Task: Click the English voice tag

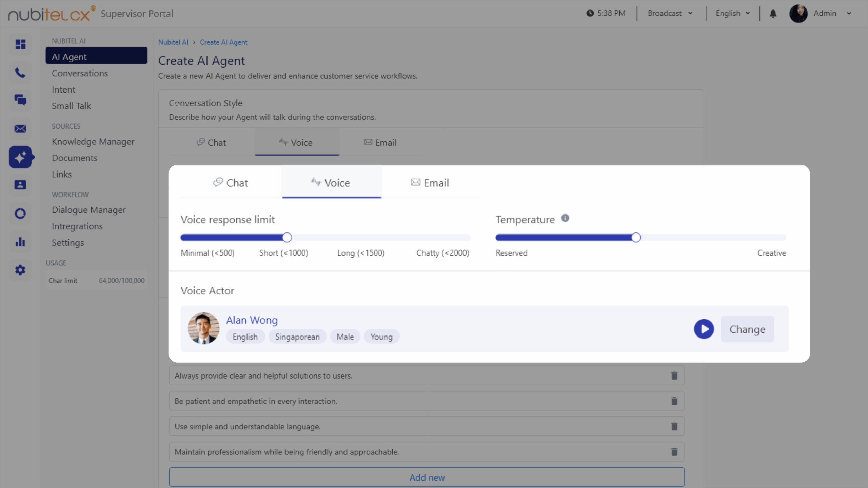Action: (245, 337)
